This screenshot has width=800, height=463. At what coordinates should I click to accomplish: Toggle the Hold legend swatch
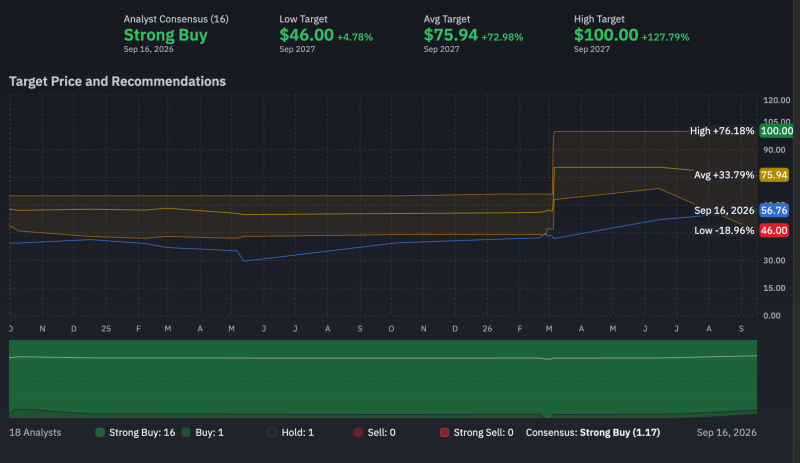click(x=272, y=432)
